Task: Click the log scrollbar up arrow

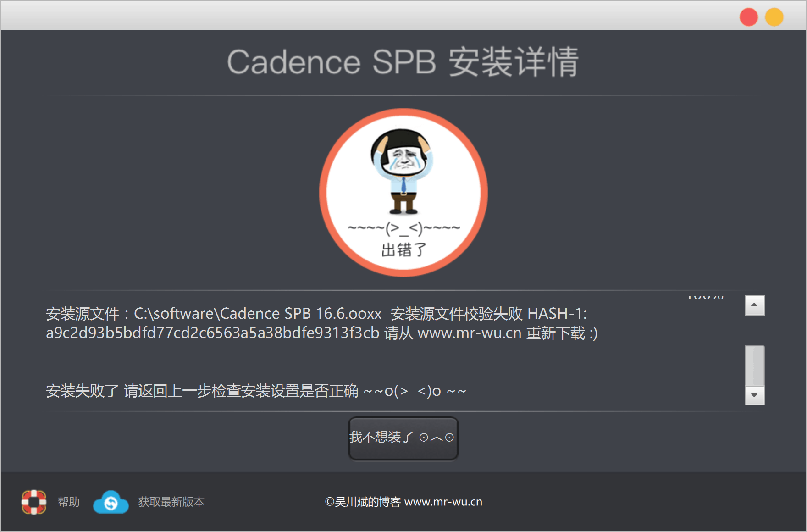Action: click(754, 305)
